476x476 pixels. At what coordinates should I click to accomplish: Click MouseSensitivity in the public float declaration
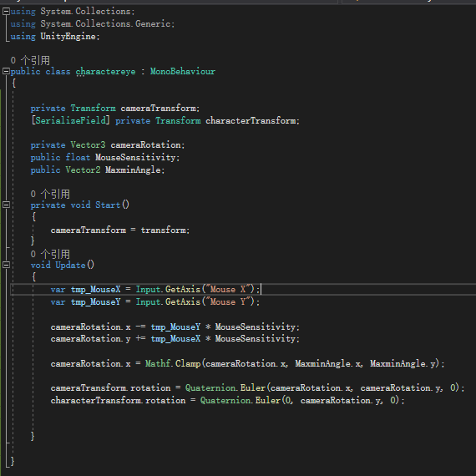(135, 157)
